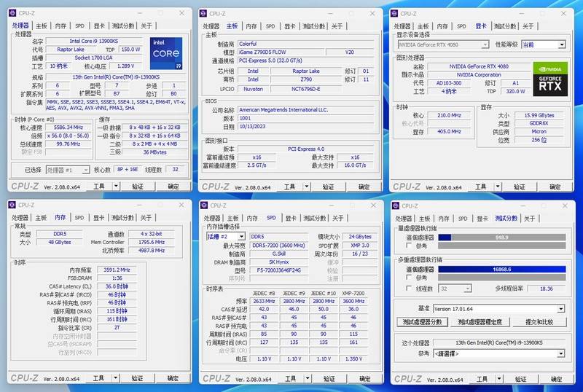Viewport: 583px width, 392px height.
Task: Click the NVIDIA GeForce RTX logo badge
Action: coord(550,79)
